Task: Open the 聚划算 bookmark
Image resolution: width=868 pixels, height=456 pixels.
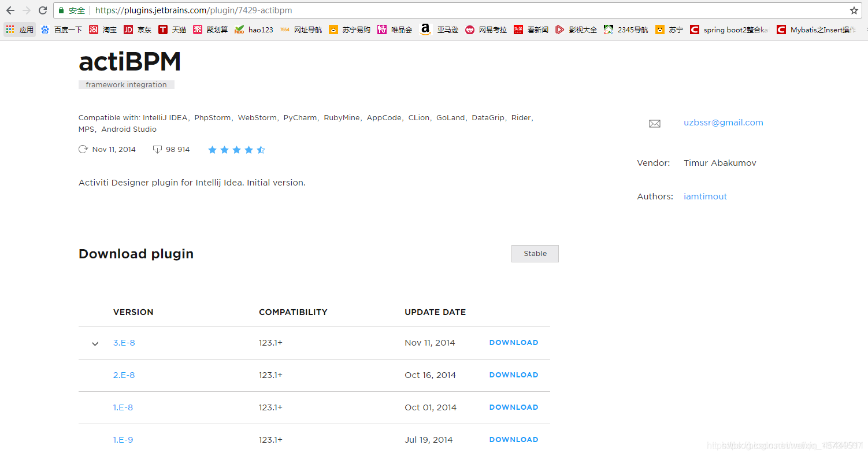Action: tap(210, 29)
